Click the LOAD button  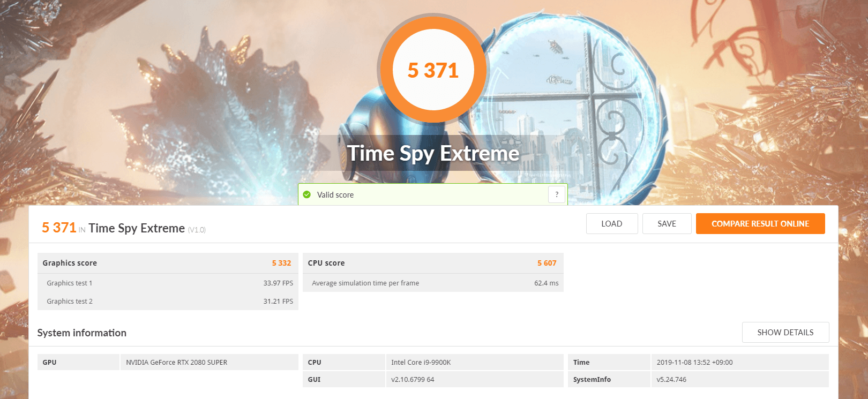coord(612,224)
